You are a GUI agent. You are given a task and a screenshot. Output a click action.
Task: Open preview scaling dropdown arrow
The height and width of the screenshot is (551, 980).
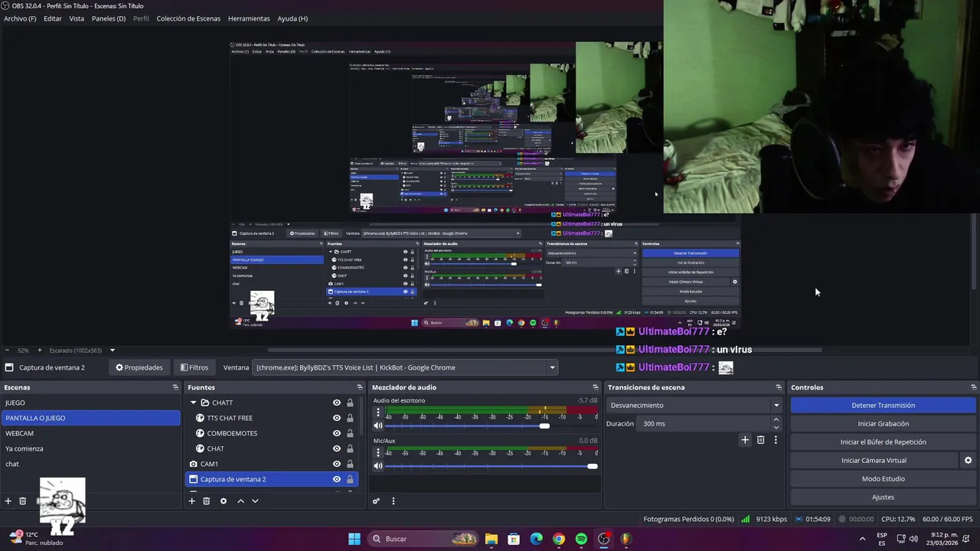112,350
